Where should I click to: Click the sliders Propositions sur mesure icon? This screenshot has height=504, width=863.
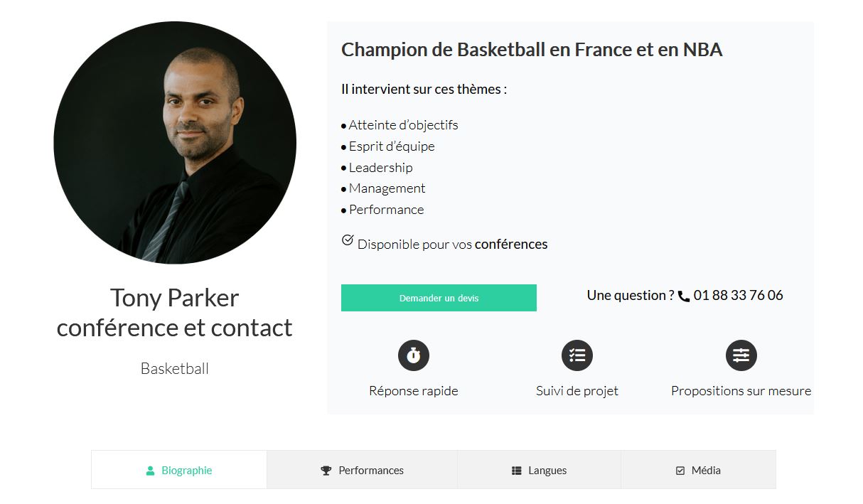pos(741,355)
